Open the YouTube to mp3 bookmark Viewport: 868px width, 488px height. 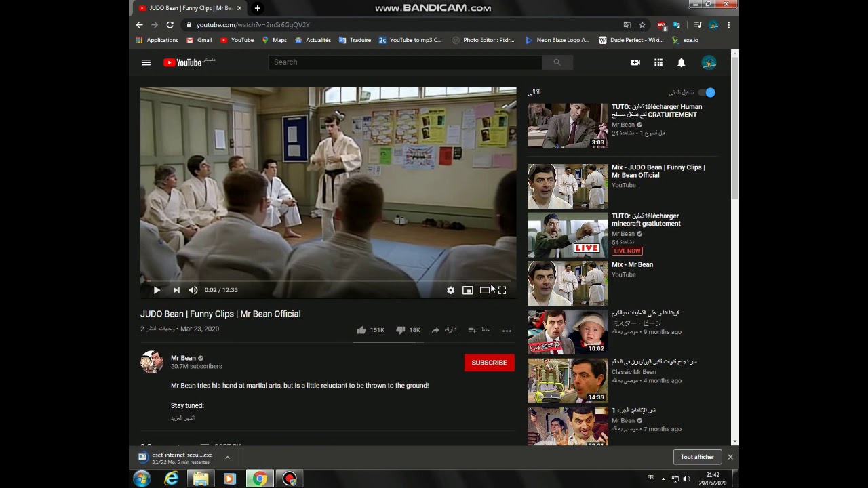pos(410,40)
